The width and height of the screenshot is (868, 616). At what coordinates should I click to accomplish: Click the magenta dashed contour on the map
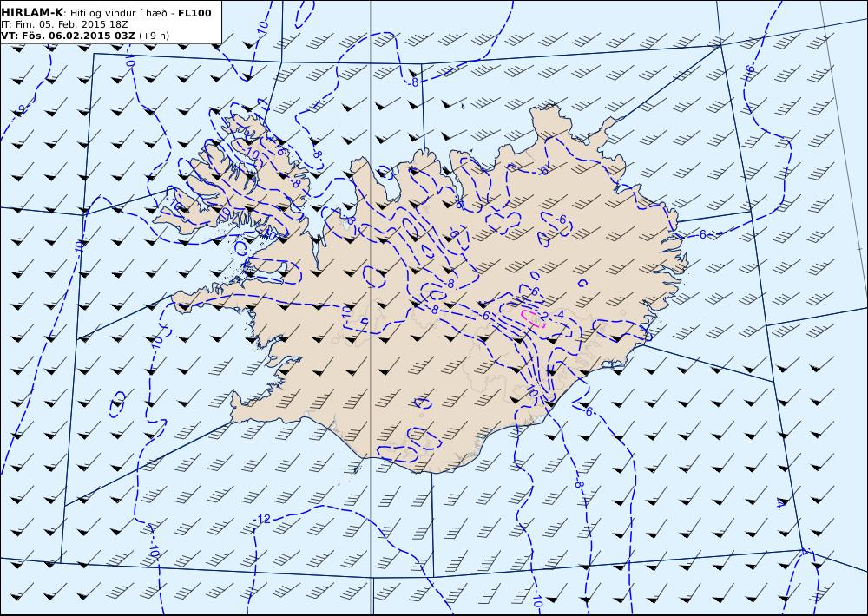pyautogui.click(x=533, y=318)
